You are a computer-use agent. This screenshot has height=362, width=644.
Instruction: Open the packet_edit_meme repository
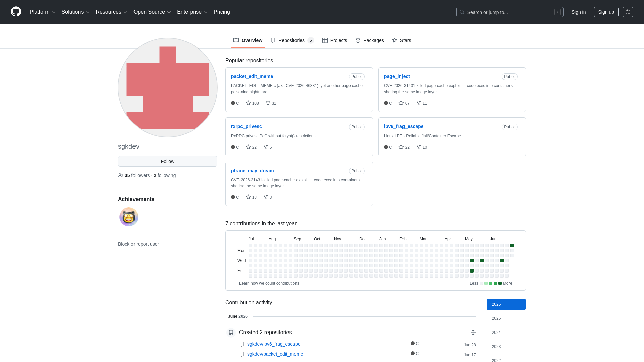(x=252, y=76)
